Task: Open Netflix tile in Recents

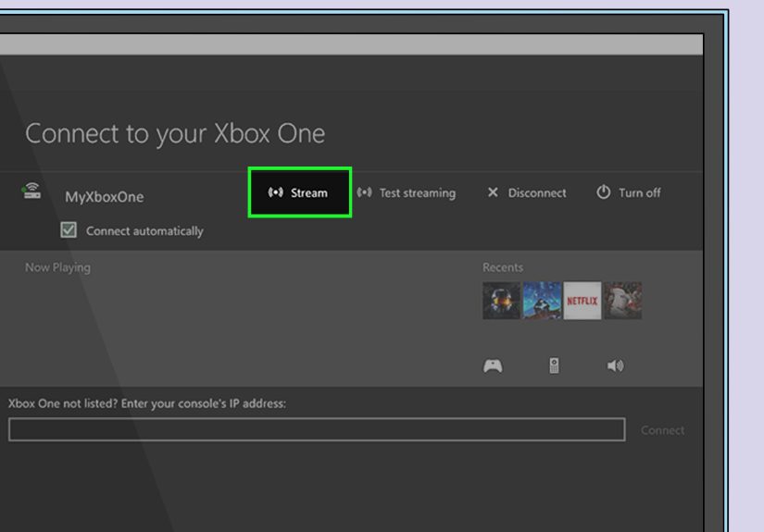Action: [x=582, y=301]
